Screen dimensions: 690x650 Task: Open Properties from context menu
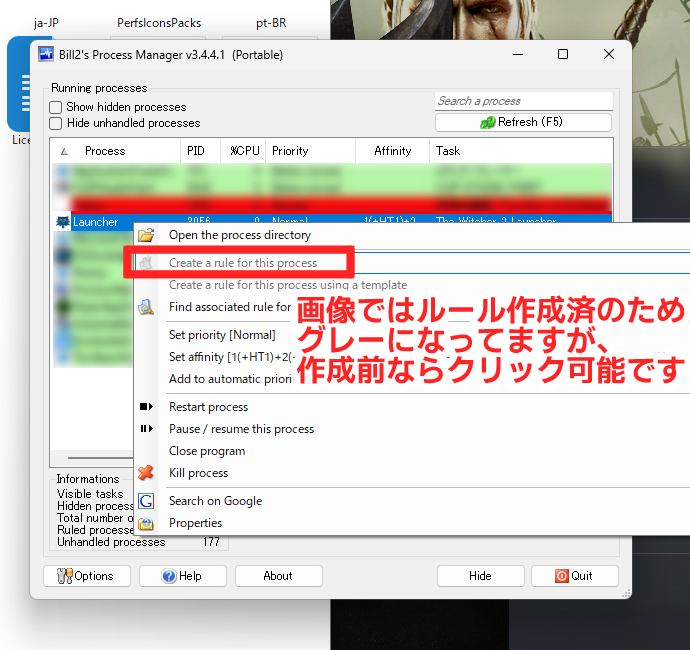[x=195, y=523]
